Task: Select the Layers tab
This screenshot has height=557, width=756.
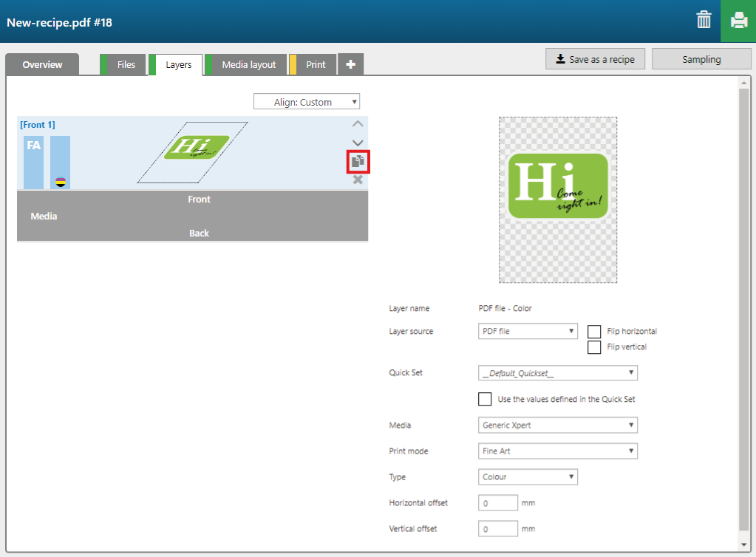Action: (175, 64)
